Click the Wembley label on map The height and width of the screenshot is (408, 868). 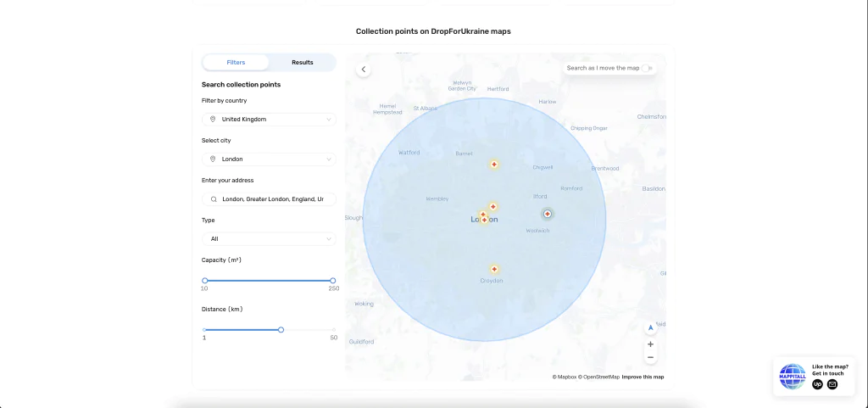437,198
